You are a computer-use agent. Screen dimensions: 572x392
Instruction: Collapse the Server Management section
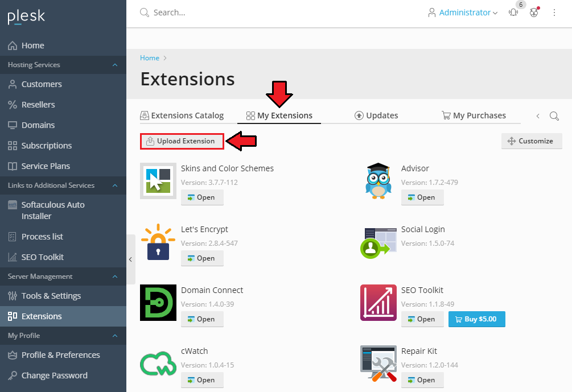(x=63, y=277)
